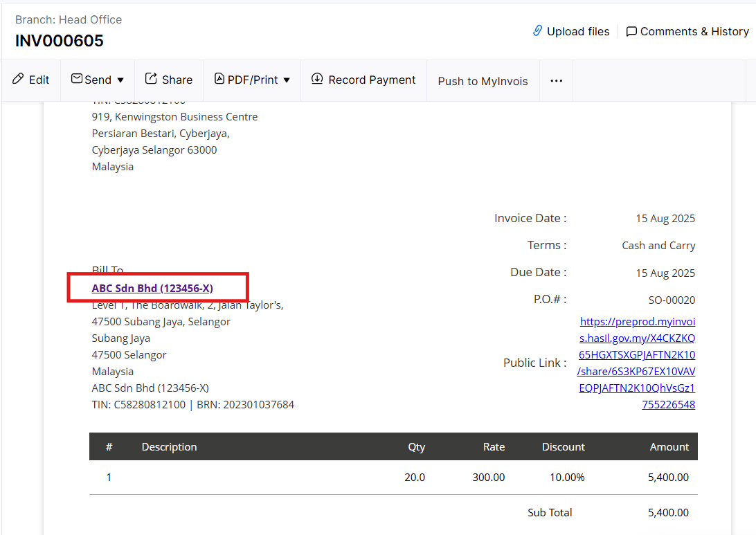Click the Comments & History speech bubble icon
Screen dimensions: 756x535
(631, 31)
